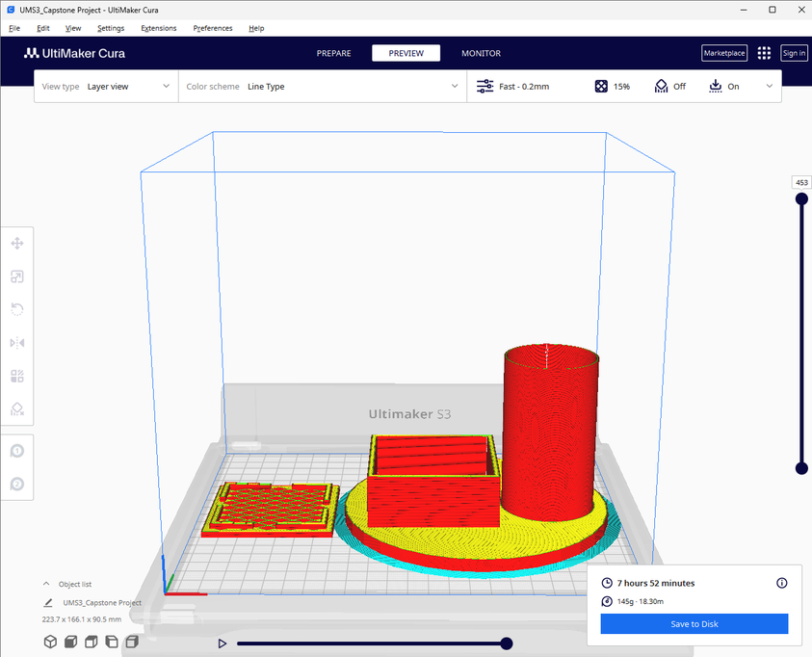Click the flat lattice plate model

coord(271,510)
